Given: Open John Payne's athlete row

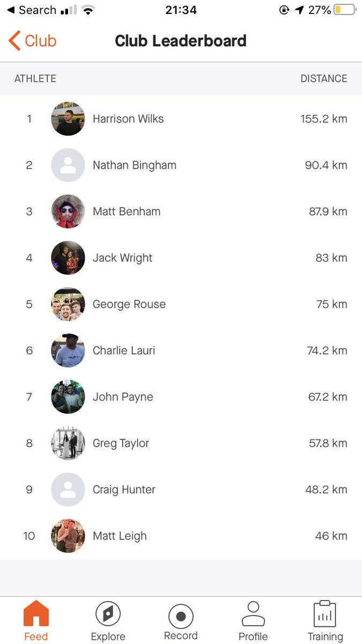Looking at the screenshot, I should click(181, 397).
